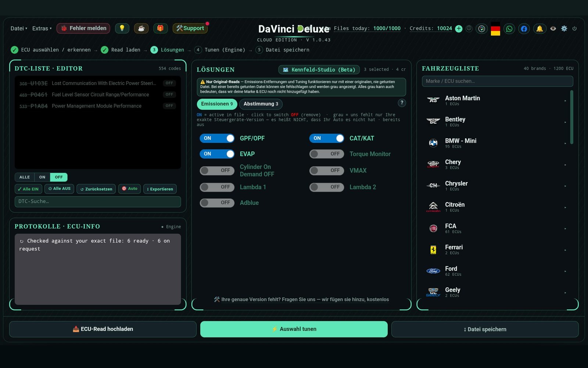588x368 pixels.
Task: Click the Fahrzeugliste vertical scrollbar
Action: [571, 117]
